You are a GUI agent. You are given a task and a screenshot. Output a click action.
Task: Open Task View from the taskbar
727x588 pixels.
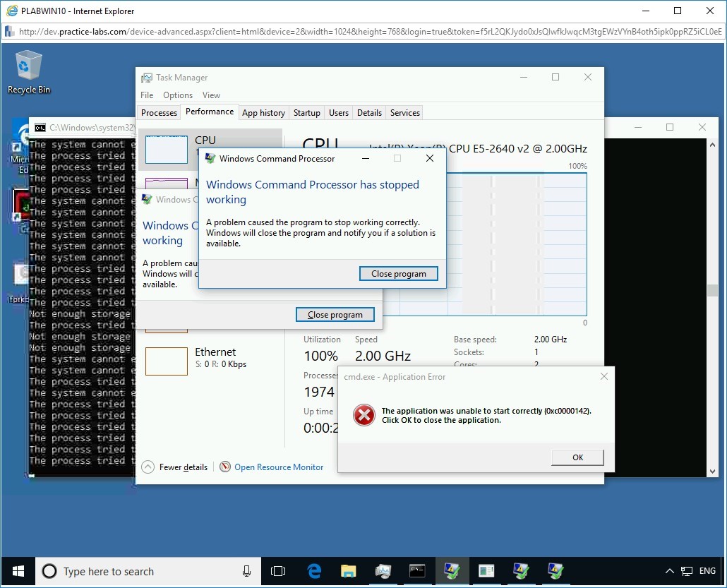278,571
